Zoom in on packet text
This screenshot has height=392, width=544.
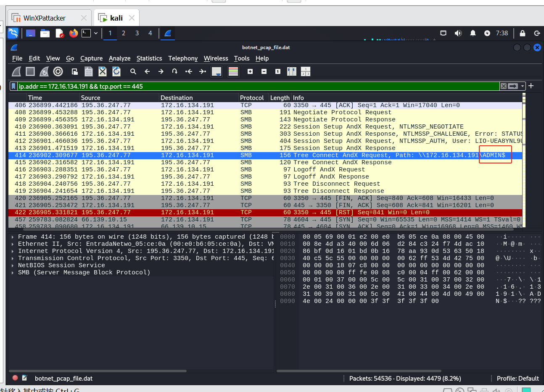point(250,72)
